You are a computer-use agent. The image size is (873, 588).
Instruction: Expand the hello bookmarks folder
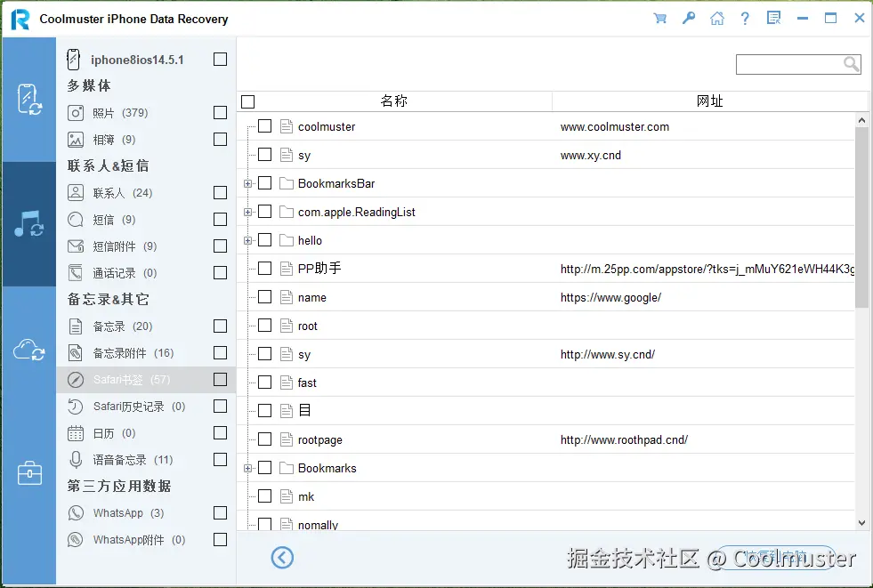click(x=250, y=240)
